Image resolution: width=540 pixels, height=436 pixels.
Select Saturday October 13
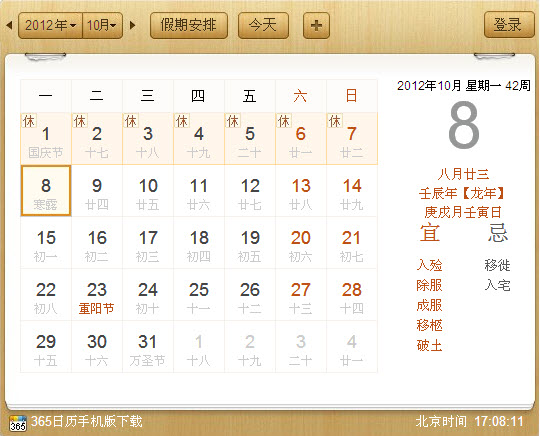coord(301,191)
